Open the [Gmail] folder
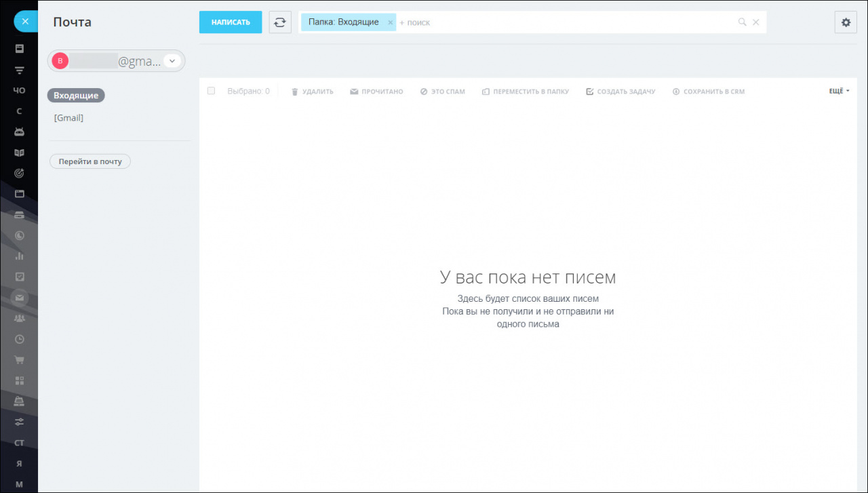The height and width of the screenshot is (493, 868). point(68,118)
